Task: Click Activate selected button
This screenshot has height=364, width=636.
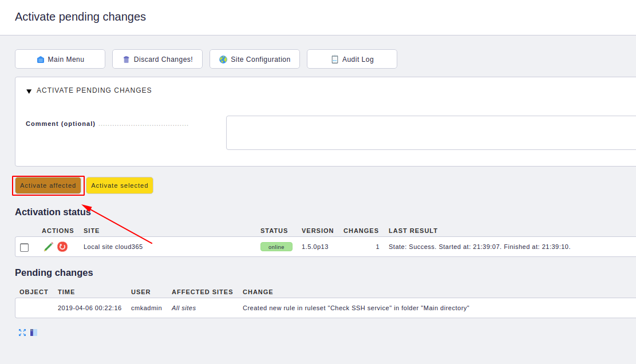Action: click(120, 185)
